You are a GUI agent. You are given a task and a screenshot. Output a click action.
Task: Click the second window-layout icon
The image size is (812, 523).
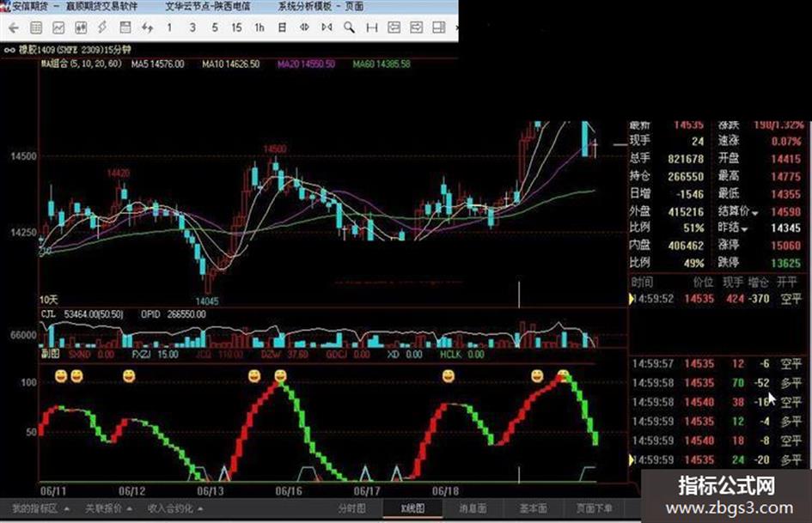pos(417,27)
